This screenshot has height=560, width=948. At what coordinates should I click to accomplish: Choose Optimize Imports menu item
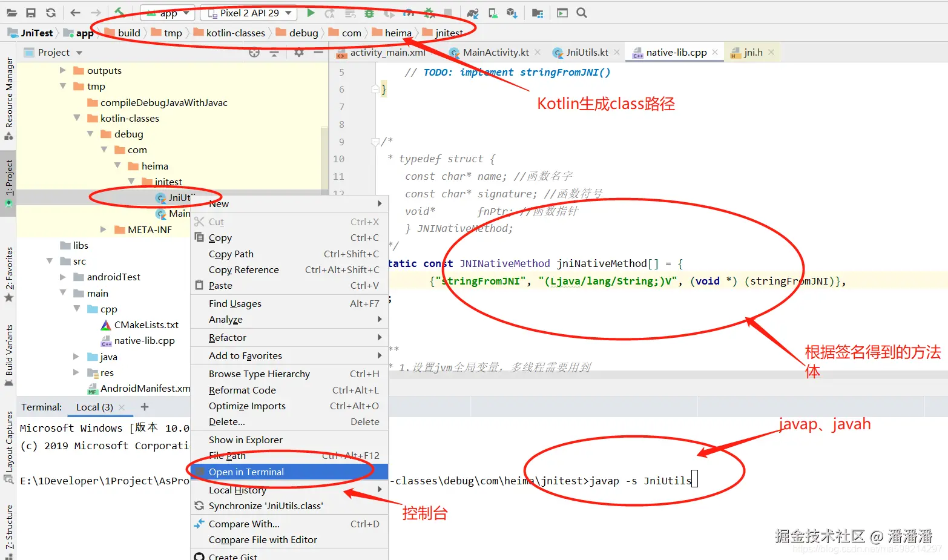tap(289, 406)
